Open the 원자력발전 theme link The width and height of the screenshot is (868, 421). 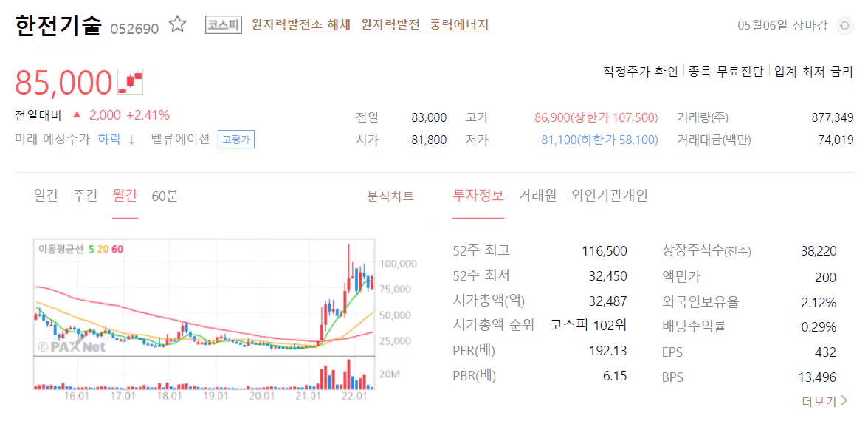coord(390,25)
